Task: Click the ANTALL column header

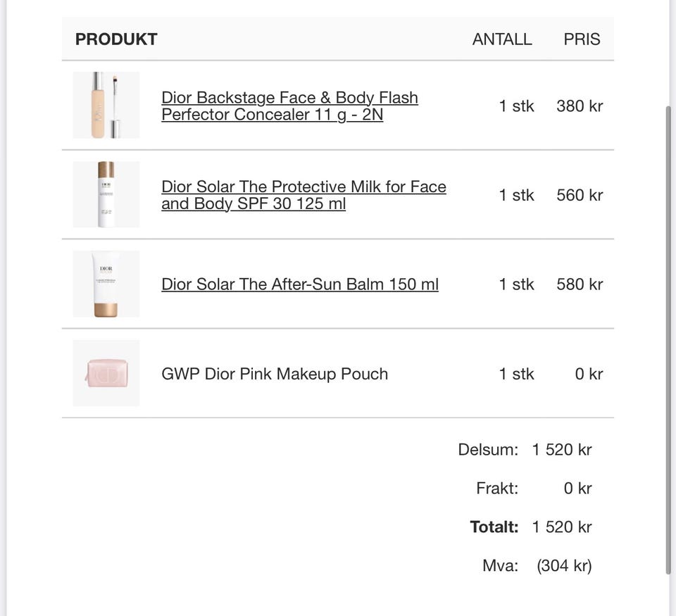Action: click(502, 39)
